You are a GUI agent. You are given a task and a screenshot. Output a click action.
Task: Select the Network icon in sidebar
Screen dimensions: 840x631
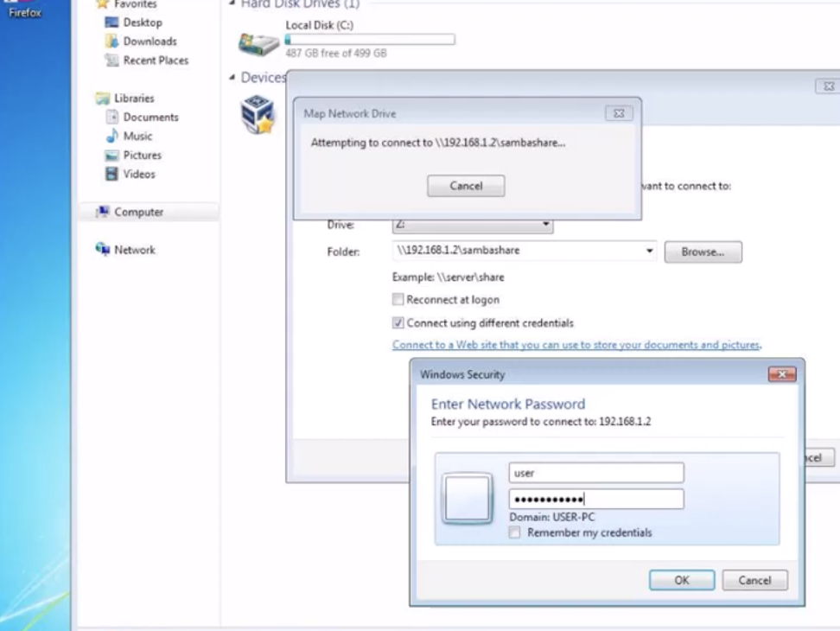coord(103,250)
